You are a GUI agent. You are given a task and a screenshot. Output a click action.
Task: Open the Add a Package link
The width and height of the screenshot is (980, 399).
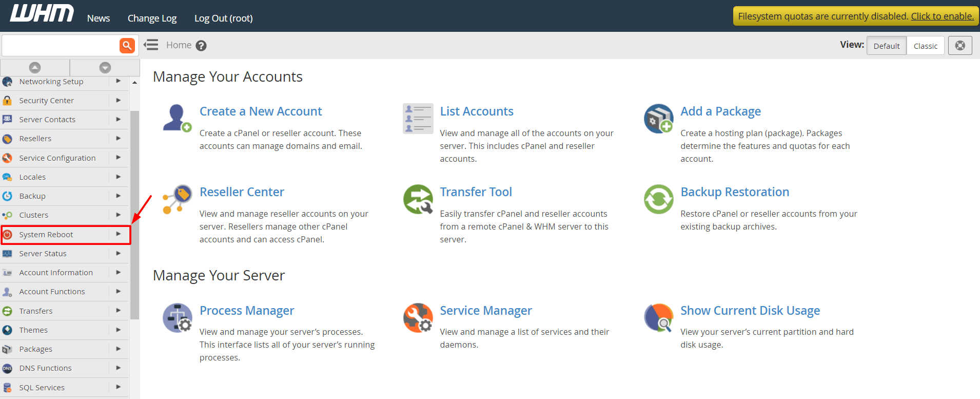click(720, 111)
